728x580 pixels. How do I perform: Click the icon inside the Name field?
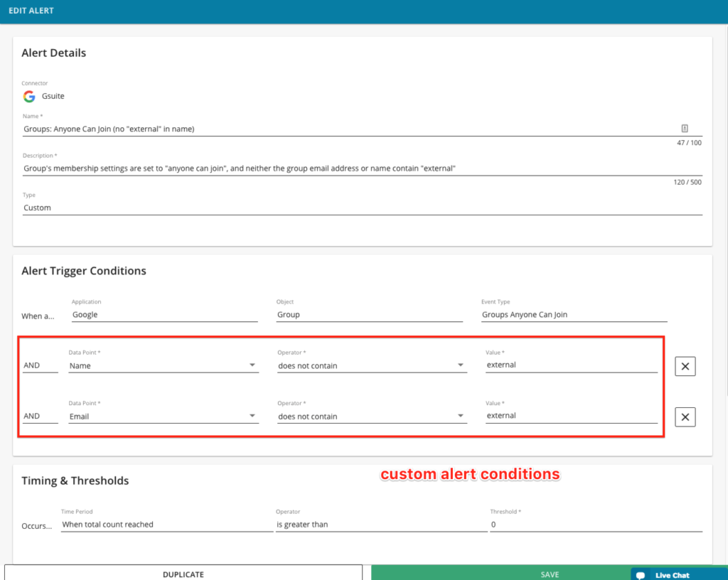click(x=685, y=129)
